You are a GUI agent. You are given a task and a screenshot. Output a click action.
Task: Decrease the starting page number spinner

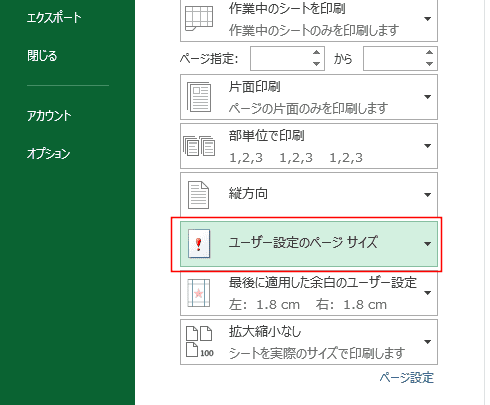point(317,64)
